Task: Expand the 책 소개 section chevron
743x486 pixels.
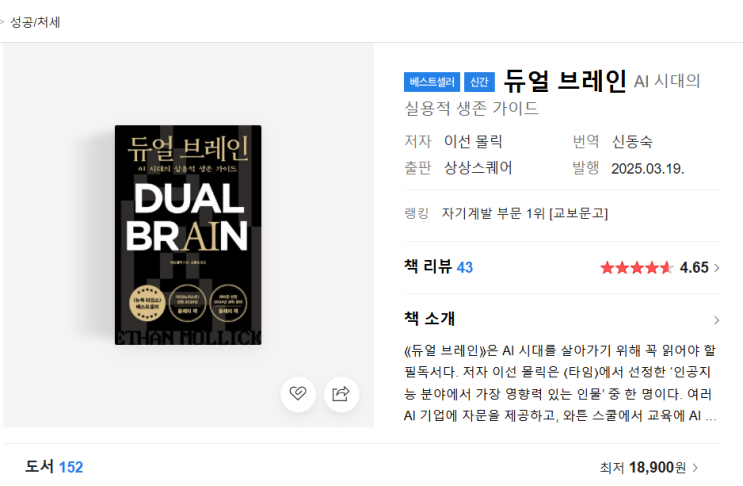Action: click(x=716, y=320)
